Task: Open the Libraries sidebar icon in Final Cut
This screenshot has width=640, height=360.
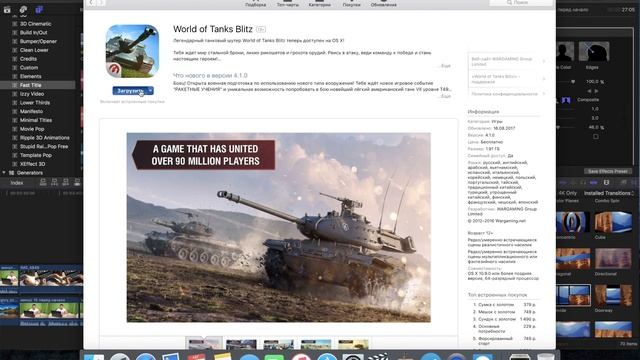Action: pyautogui.click(x=7, y=10)
